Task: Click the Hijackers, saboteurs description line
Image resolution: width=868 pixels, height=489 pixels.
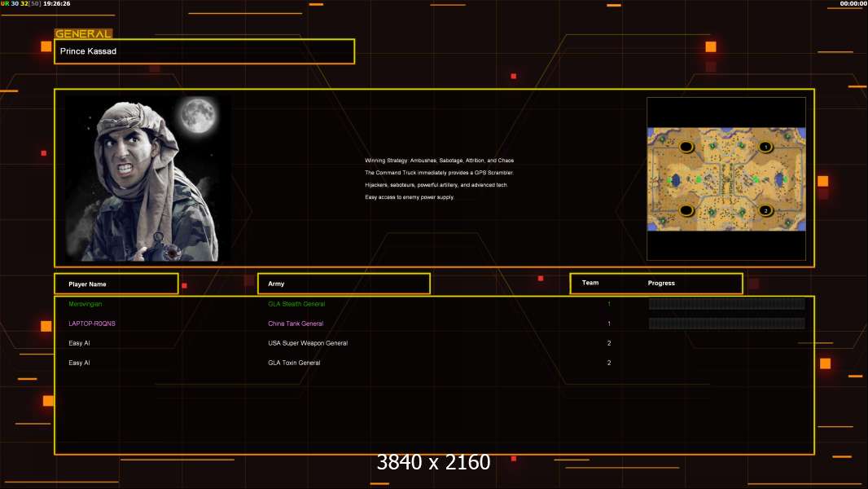Action: click(436, 185)
